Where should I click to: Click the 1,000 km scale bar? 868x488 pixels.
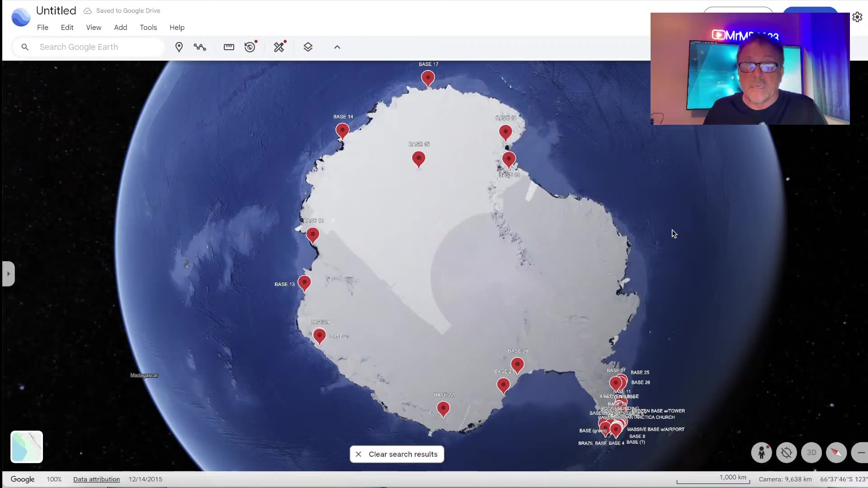[x=713, y=479]
